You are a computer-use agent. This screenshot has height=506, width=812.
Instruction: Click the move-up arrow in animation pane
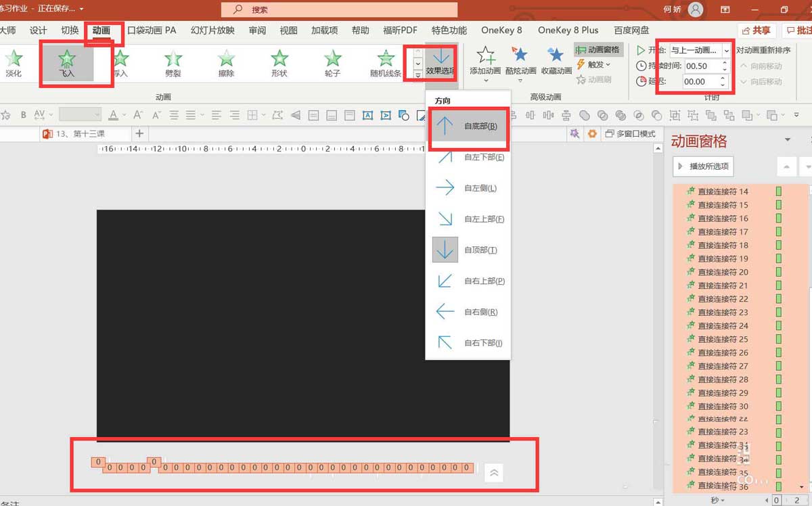[785, 166]
